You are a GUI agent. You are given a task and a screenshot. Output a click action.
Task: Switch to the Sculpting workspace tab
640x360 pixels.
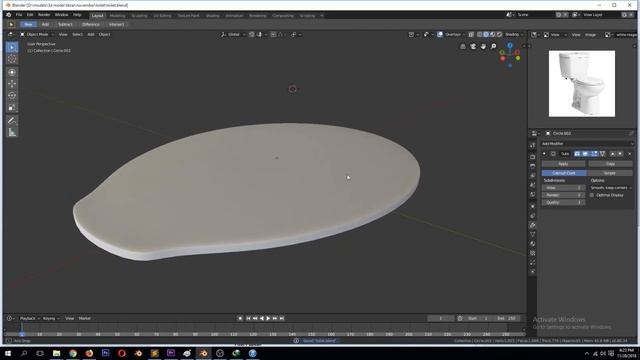point(139,16)
